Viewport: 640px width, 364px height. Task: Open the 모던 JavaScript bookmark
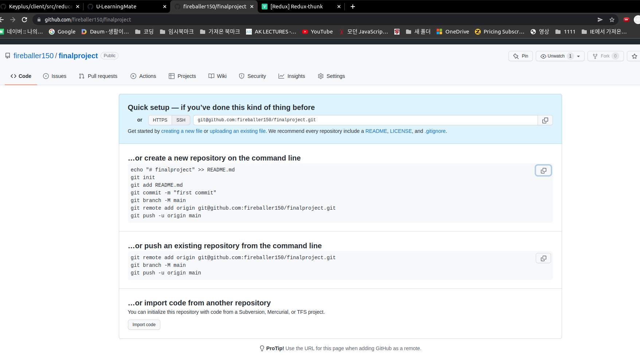click(x=363, y=32)
